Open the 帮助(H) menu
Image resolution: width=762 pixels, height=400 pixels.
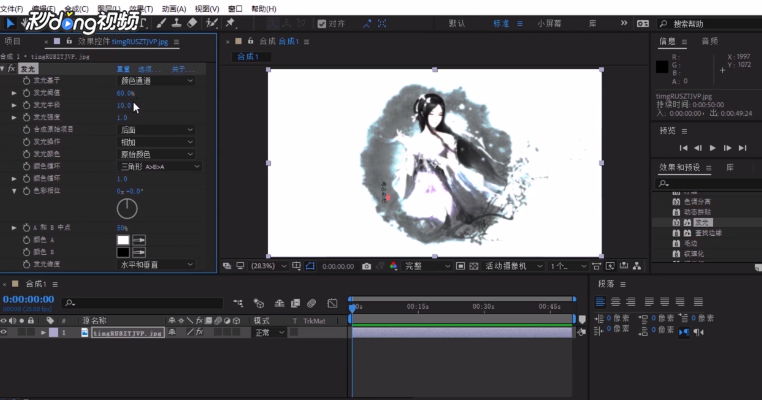264,9
